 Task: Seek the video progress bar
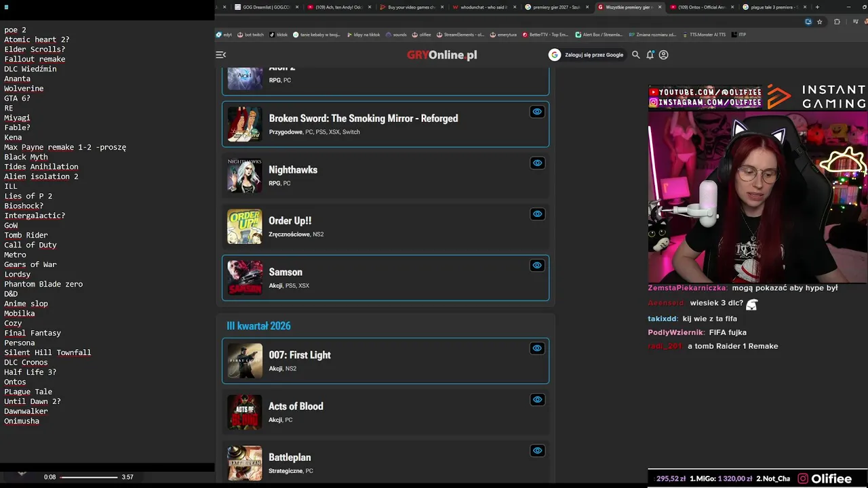[x=89, y=477]
